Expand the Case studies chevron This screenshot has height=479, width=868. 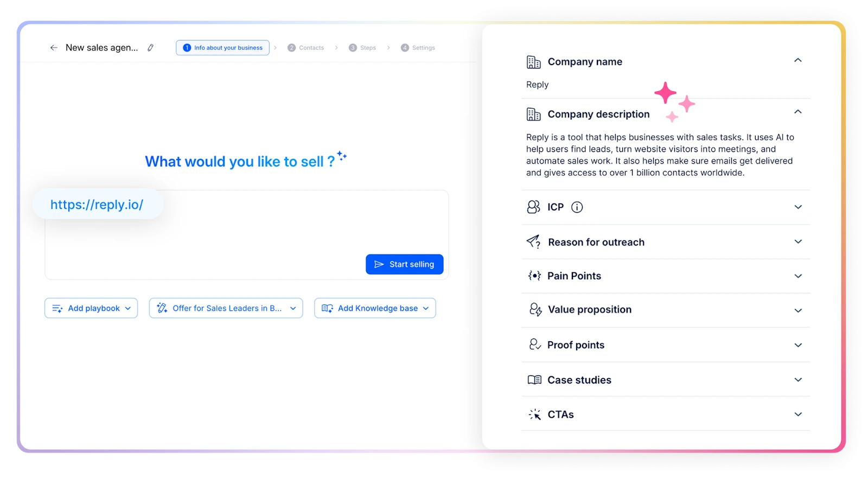click(x=798, y=380)
